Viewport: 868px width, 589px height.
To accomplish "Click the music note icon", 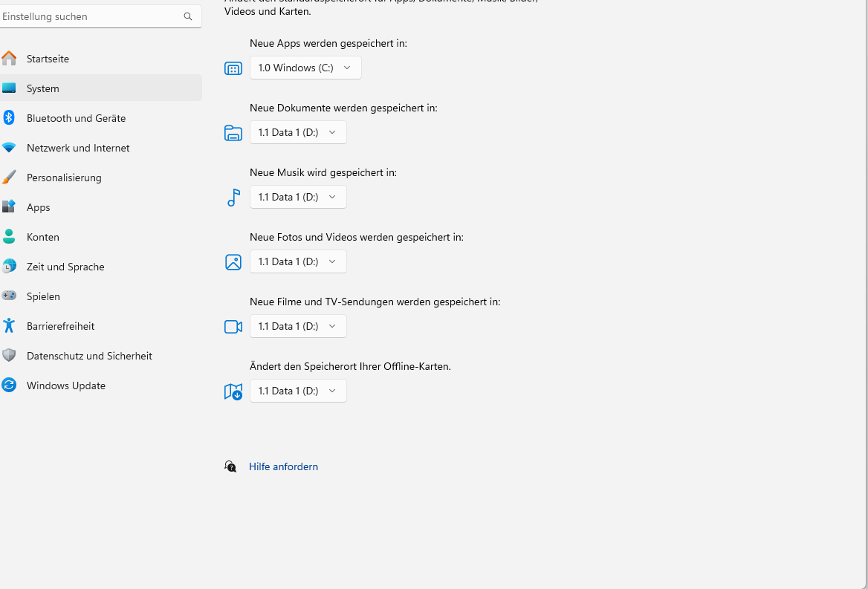I will 233,198.
